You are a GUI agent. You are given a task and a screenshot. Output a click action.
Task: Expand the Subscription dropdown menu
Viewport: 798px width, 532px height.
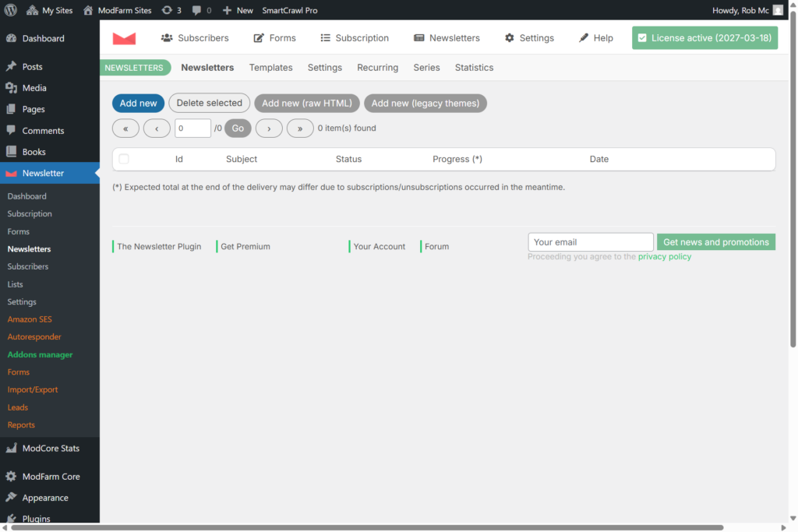tap(355, 38)
